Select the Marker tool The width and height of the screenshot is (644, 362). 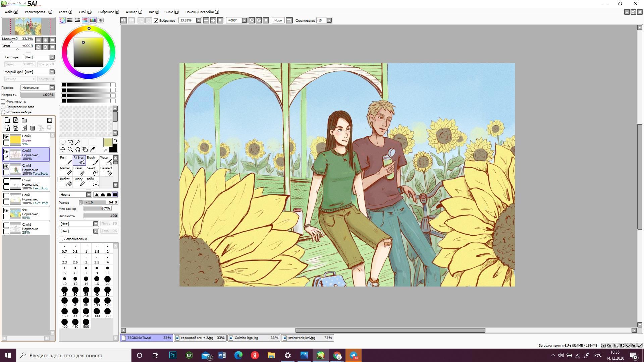coord(66,171)
